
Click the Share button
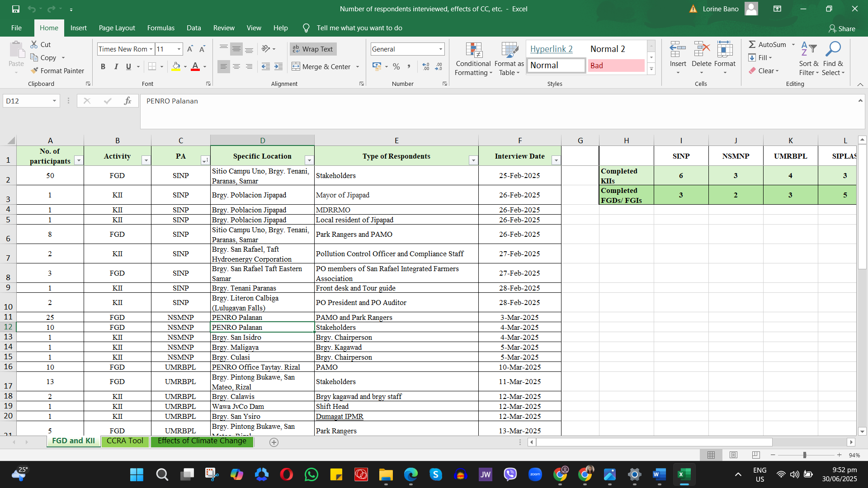(x=842, y=28)
